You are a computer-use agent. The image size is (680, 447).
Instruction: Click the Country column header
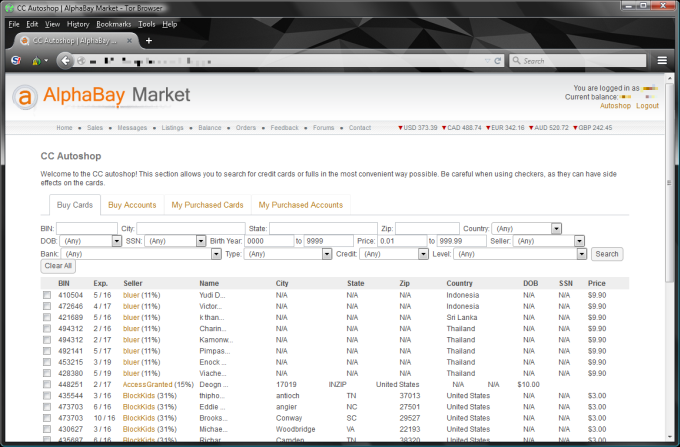tap(459, 283)
